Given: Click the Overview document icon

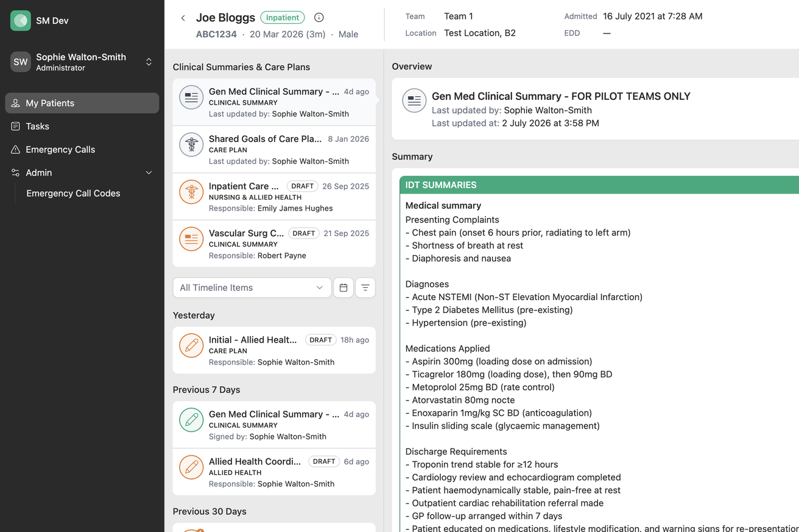Looking at the screenshot, I should (x=414, y=101).
